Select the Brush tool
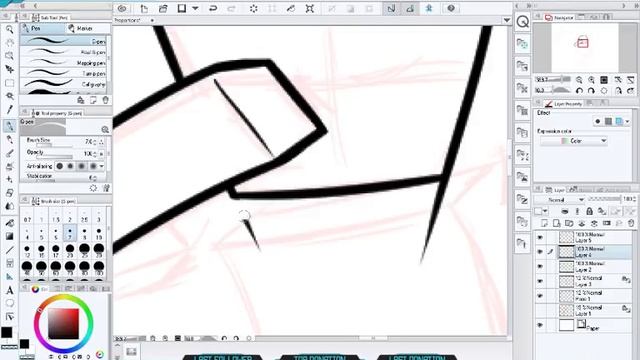This screenshot has height=360, width=640. [x=9, y=153]
